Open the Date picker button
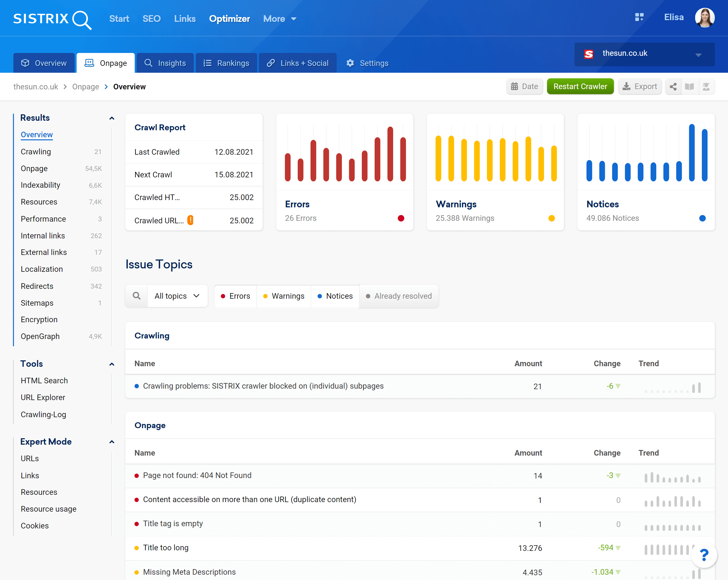728x580 pixels. [524, 87]
